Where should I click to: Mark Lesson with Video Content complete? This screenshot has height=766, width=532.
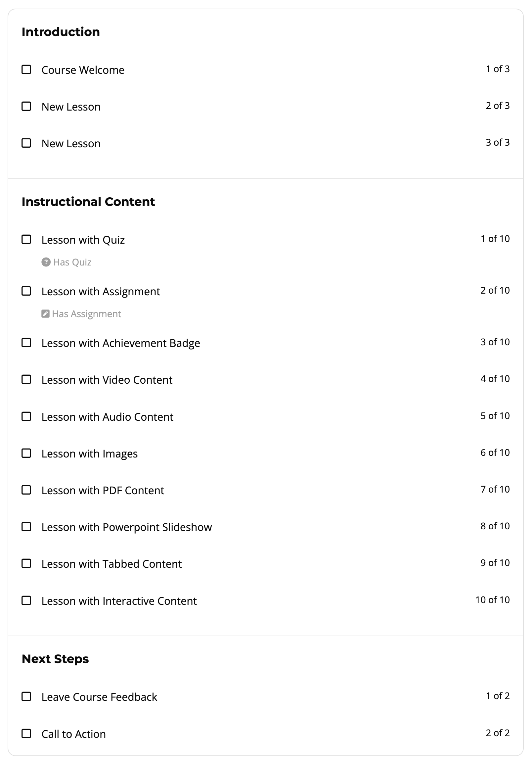point(26,379)
